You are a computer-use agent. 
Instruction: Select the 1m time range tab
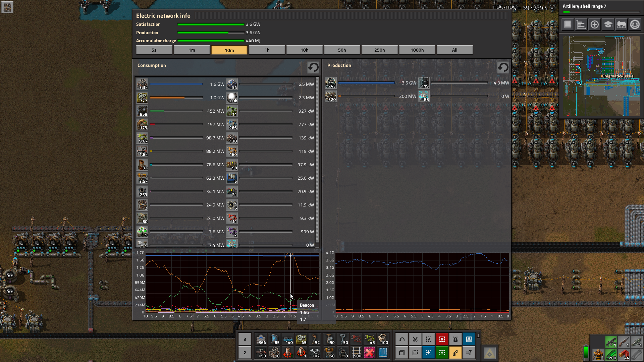click(192, 50)
